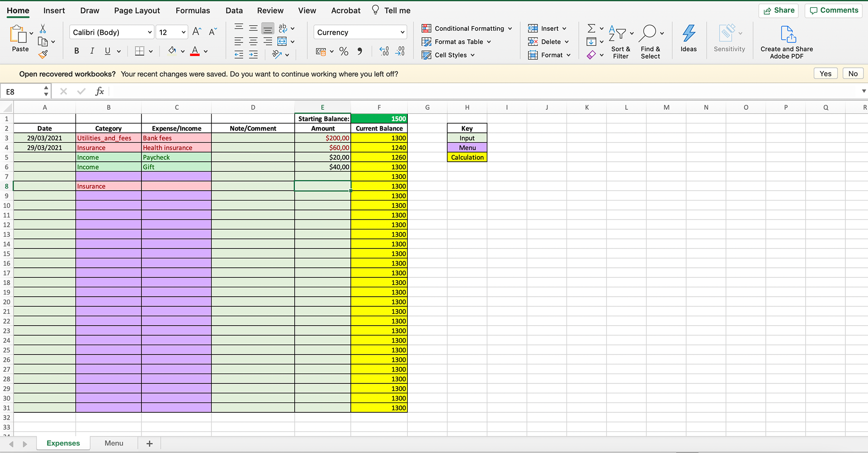Expand the formula bar chevron
Viewport: 868px width, 453px height.
(x=863, y=91)
